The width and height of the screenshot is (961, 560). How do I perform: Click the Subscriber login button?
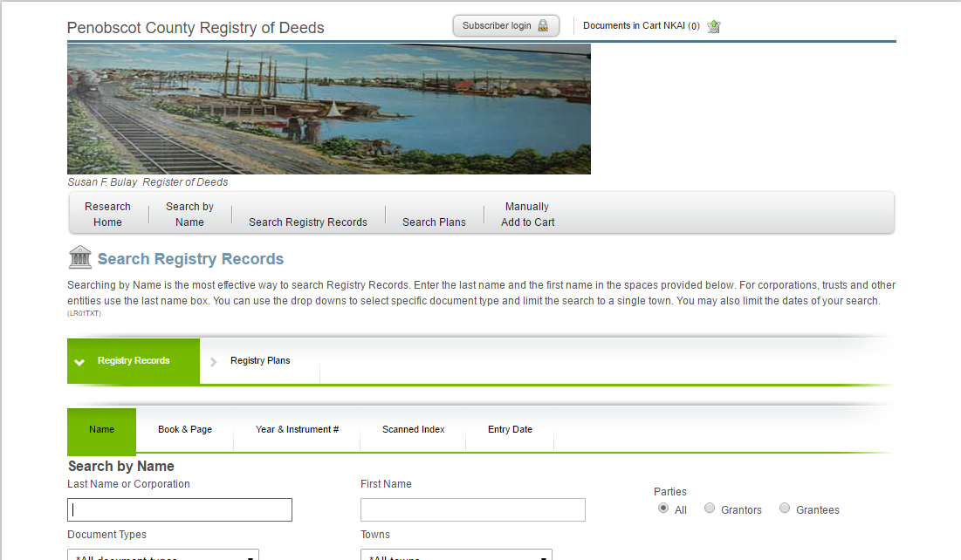pos(505,25)
